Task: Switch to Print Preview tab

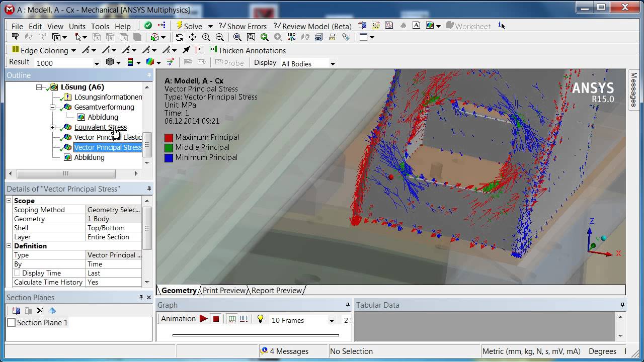Action: 224,291
